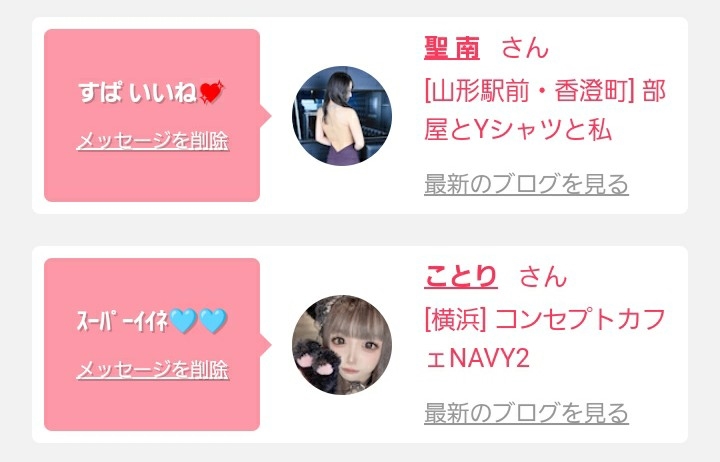Click the gray gap between the two cards

[360, 230]
